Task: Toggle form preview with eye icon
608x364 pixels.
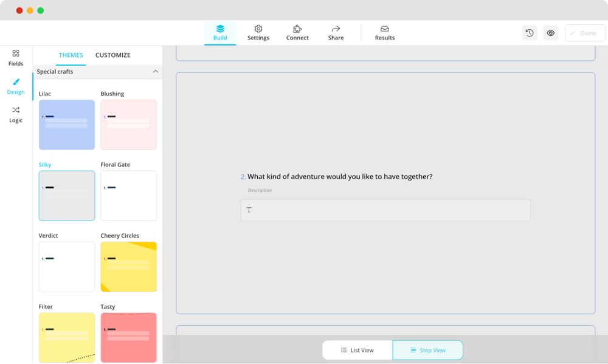Action: (x=551, y=33)
